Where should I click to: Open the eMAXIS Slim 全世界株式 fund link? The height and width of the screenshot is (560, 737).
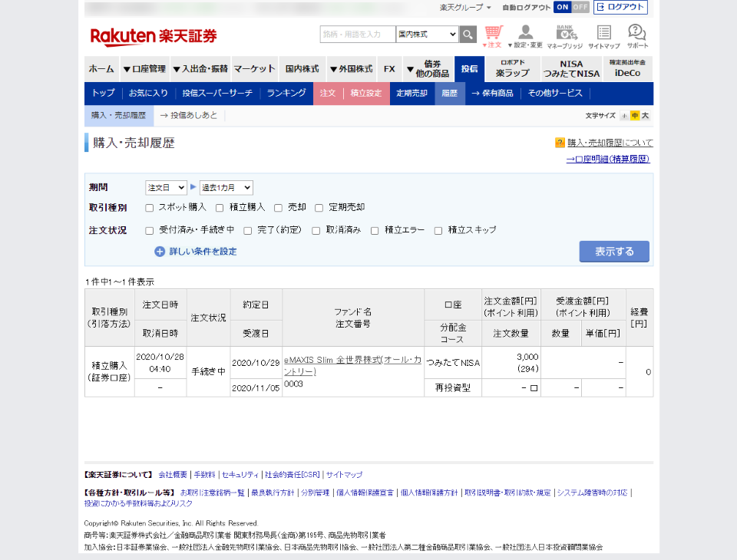point(352,365)
